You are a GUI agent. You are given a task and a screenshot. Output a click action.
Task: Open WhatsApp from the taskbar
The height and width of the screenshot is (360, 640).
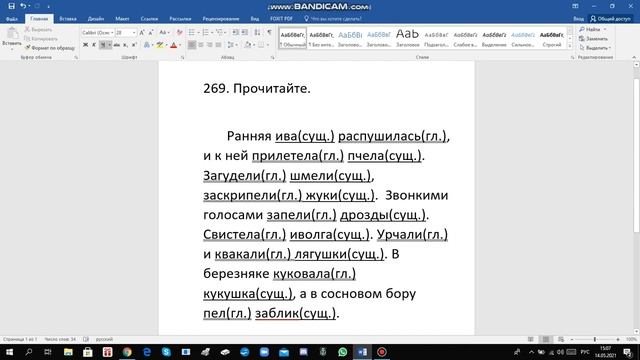coord(342,352)
